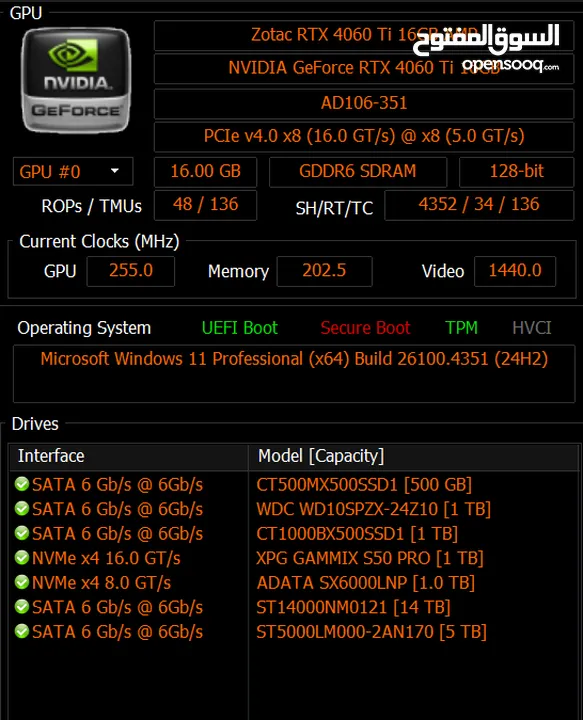This screenshot has width=583, height=720.
Task: Click the Secure Boot indicator
Action: pyautogui.click(x=365, y=328)
